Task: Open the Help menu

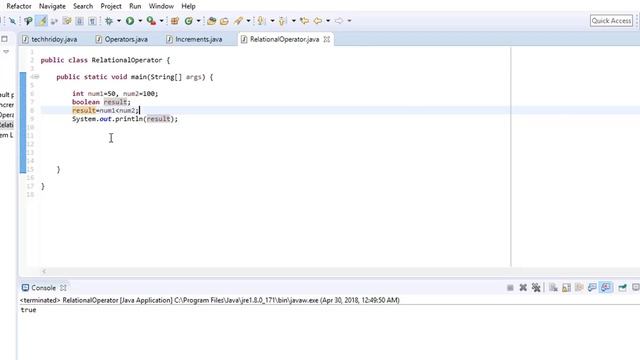Action: tap(188, 7)
